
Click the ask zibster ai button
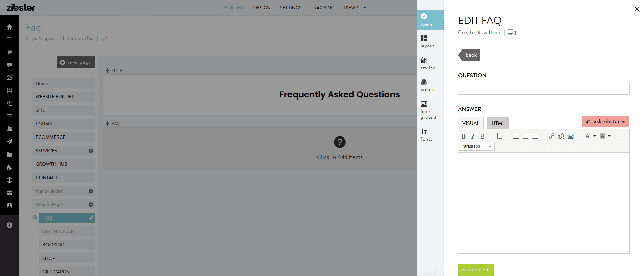point(606,121)
